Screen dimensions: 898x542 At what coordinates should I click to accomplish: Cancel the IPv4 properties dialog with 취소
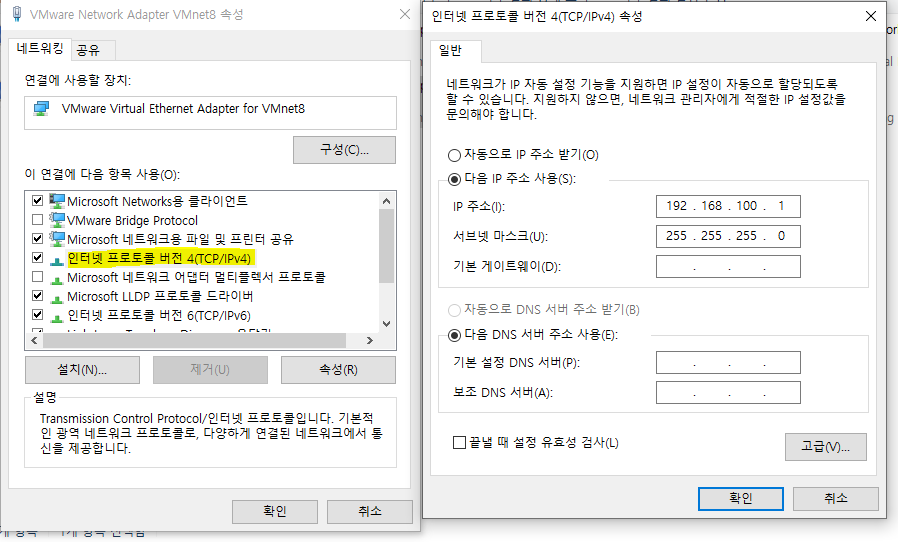click(x=836, y=498)
